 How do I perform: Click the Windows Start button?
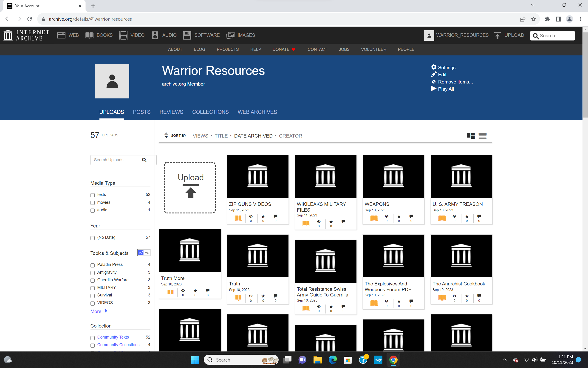tap(195, 360)
